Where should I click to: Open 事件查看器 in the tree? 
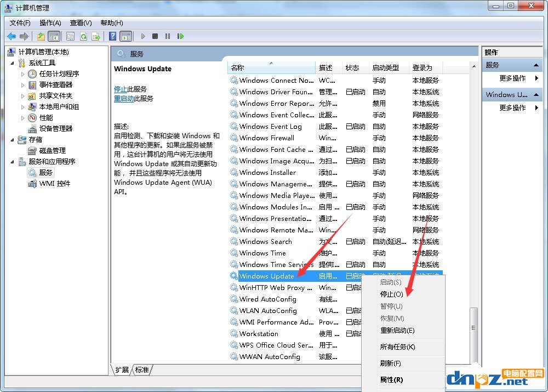point(56,85)
